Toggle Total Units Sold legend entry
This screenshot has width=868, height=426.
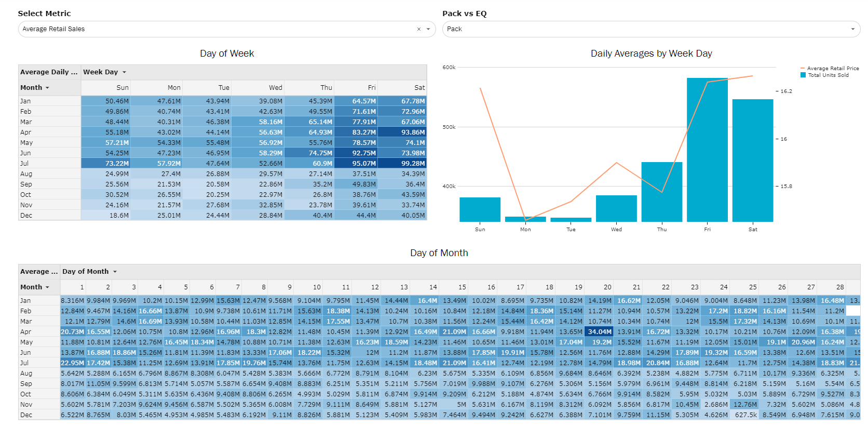828,75
